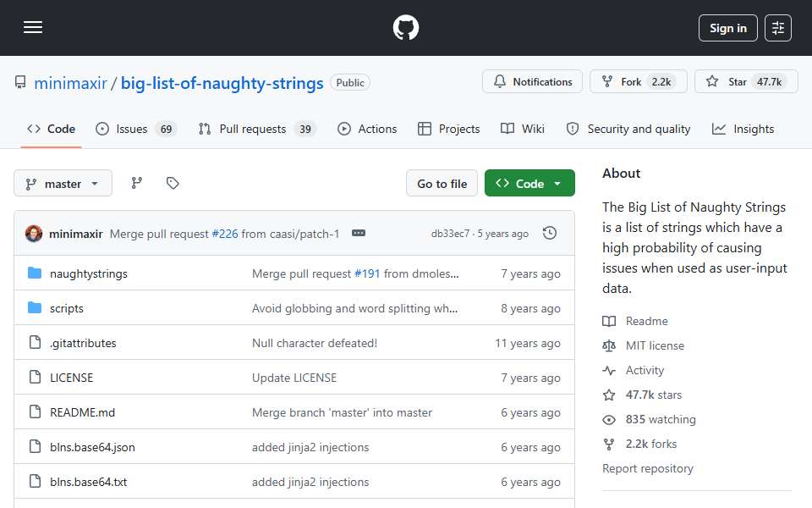Click 'Update LICENSE' commit message
The height and width of the screenshot is (508, 812).
tap(294, 378)
